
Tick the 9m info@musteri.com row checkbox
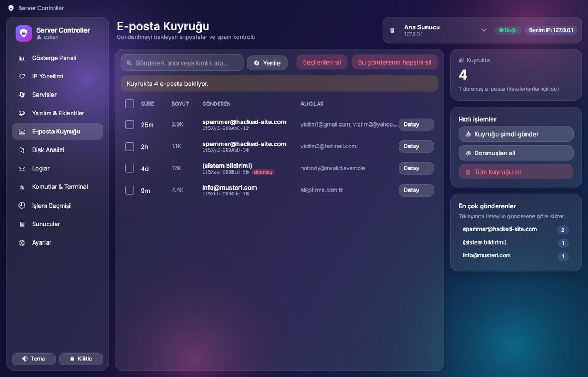click(x=129, y=190)
